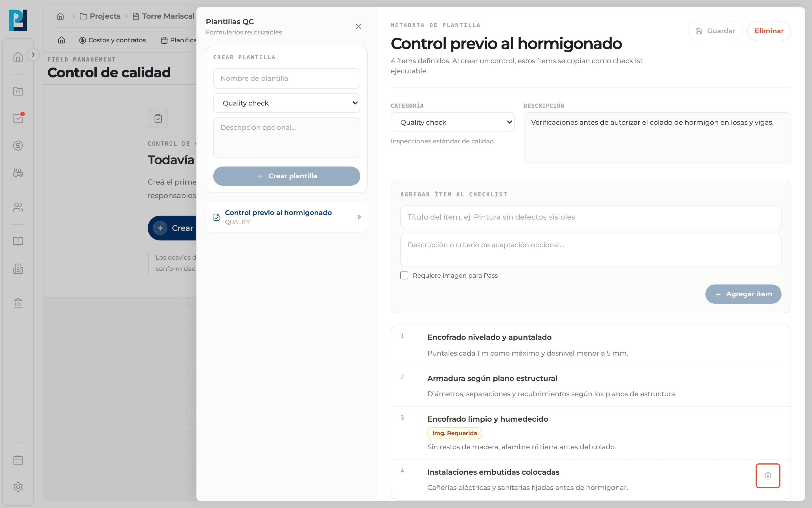
Task: Open the settings gear in sidebar
Action: pos(18,487)
